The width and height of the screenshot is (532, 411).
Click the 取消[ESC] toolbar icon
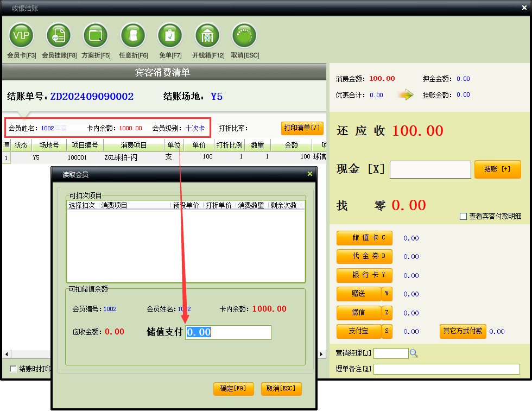pos(244,35)
